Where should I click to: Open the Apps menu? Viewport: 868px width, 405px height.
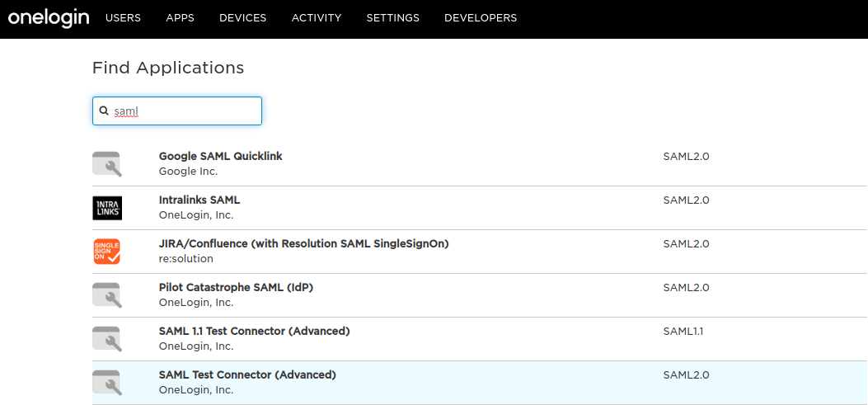point(180,18)
